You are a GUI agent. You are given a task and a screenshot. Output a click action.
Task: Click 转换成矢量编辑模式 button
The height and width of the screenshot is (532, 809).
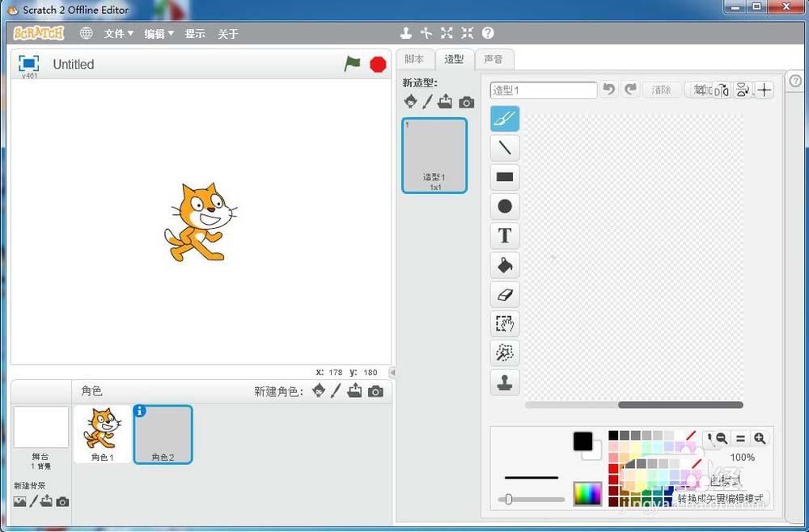click(x=720, y=499)
